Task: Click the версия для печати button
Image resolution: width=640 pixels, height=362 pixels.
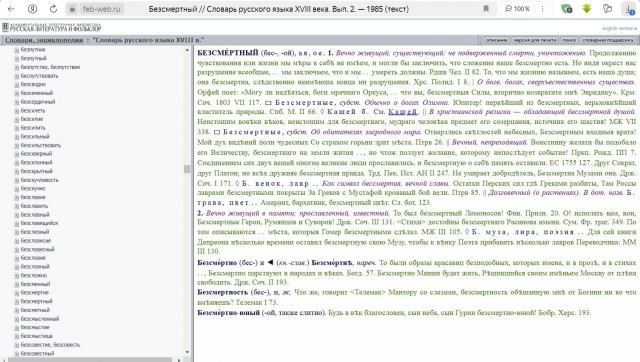Action: [x=535, y=40]
